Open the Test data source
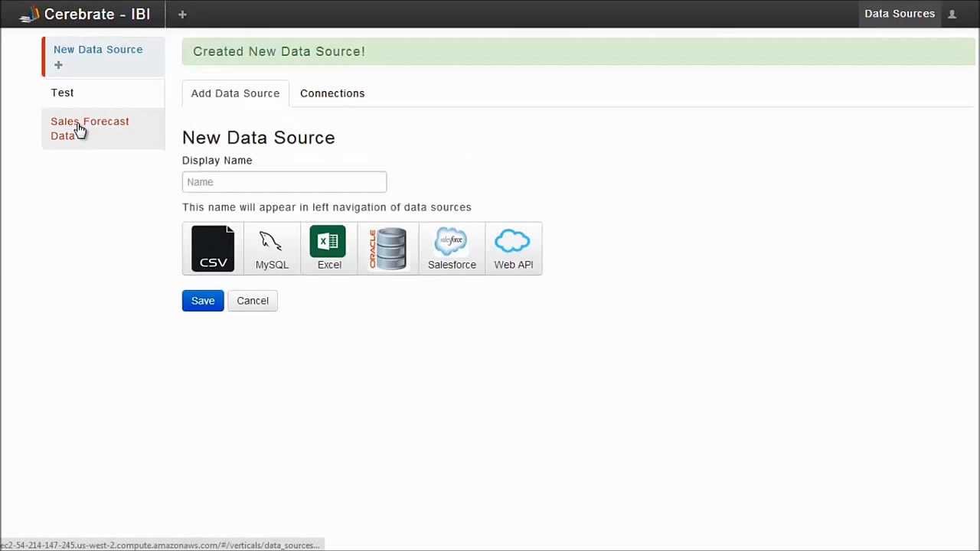Viewport: 980px width, 551px height. point(103,93)
